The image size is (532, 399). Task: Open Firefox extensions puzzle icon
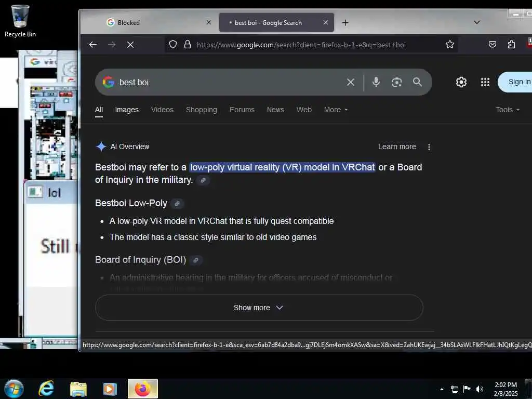click(x=511, y=45)
